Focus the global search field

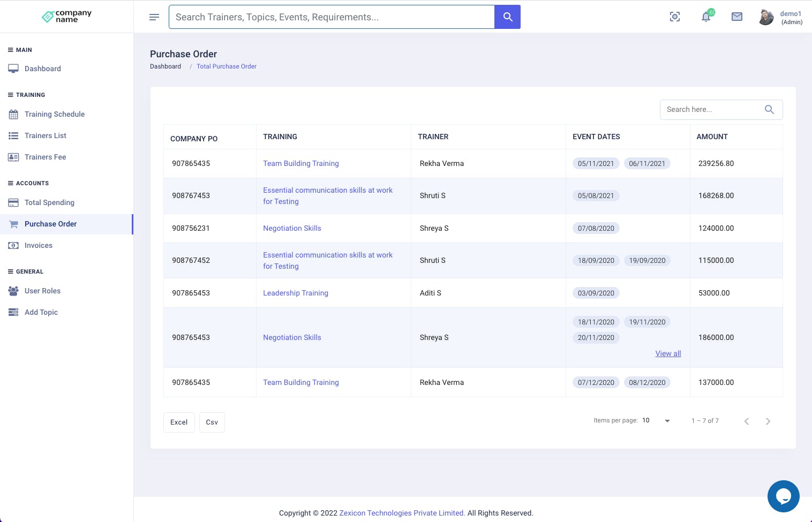pos(332,17)
